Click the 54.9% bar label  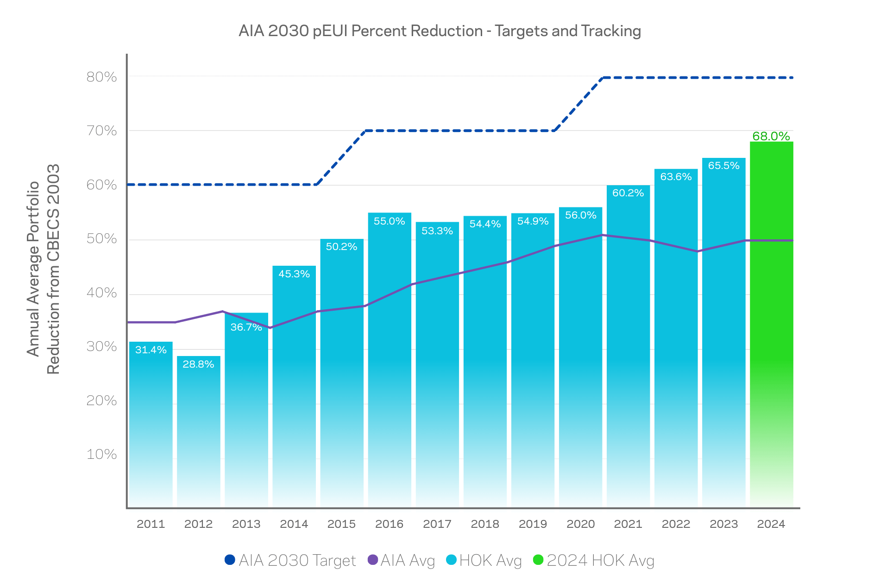coord(533,221)
